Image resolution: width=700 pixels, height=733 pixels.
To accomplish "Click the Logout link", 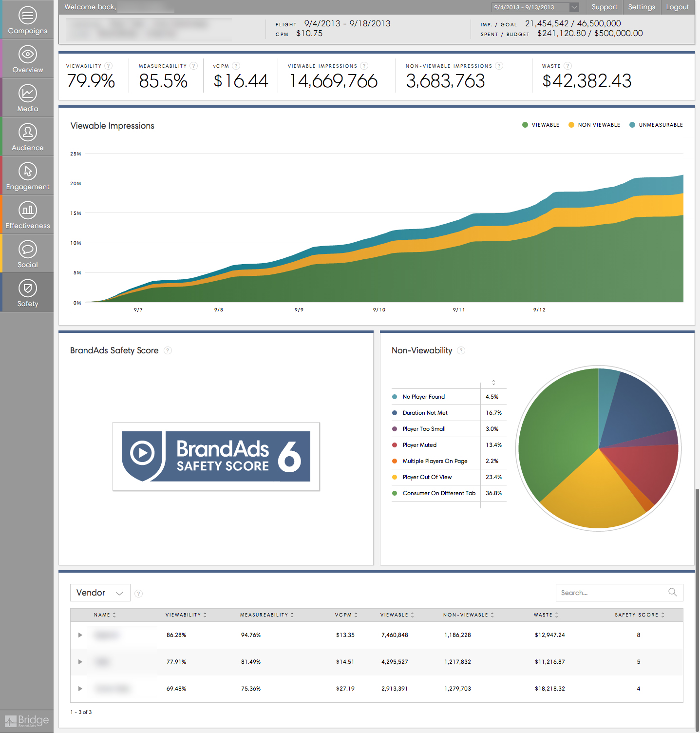I will tap(677, 7).
